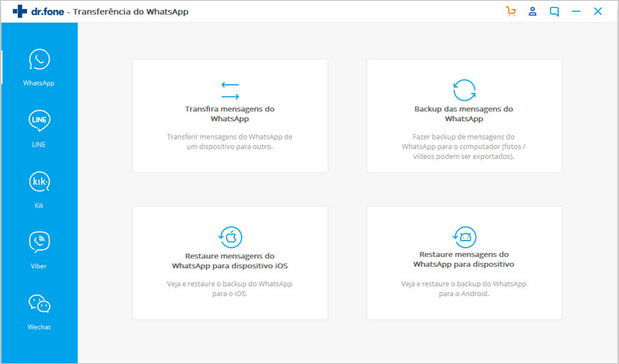The height and width of the screenshot is (364, 619).
Task: Click the Android restore icon
Action: 465,237
